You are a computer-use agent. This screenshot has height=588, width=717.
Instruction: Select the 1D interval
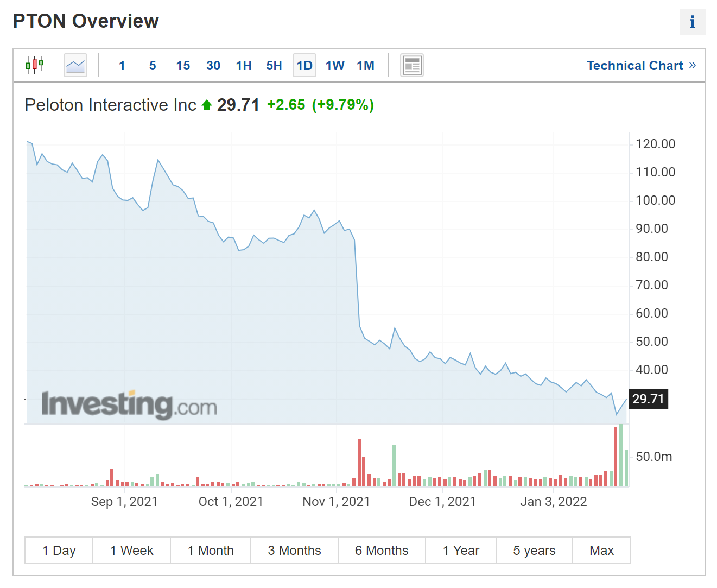(x=304, y=66)
